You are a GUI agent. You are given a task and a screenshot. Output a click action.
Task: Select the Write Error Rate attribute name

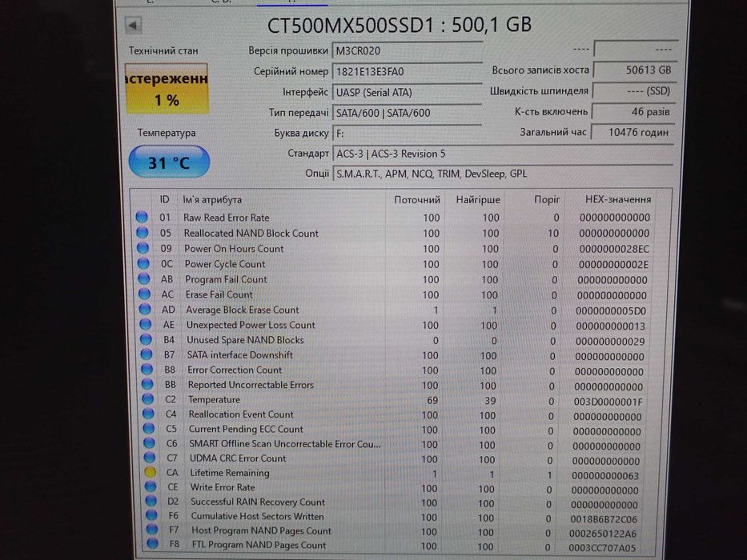223,487
